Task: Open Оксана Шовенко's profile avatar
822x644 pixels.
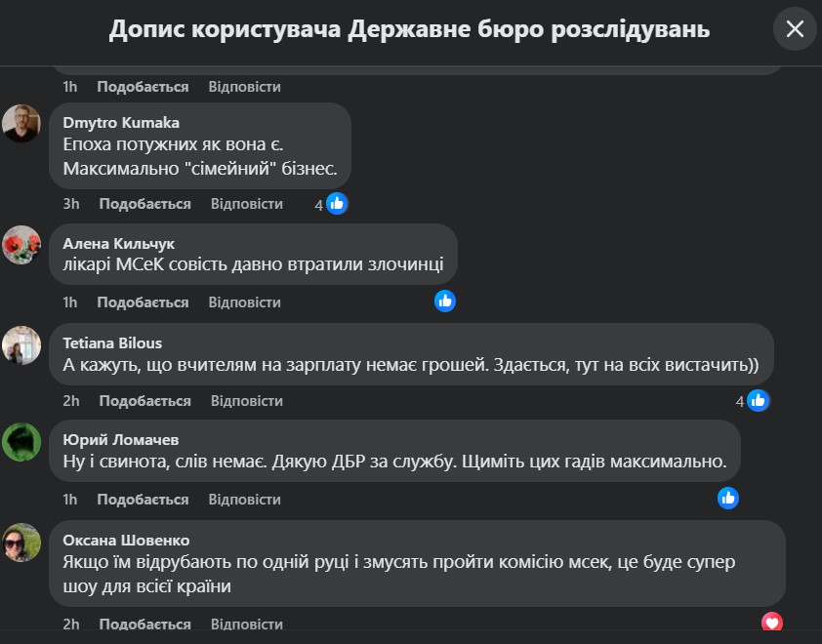Action: [21, 542]
